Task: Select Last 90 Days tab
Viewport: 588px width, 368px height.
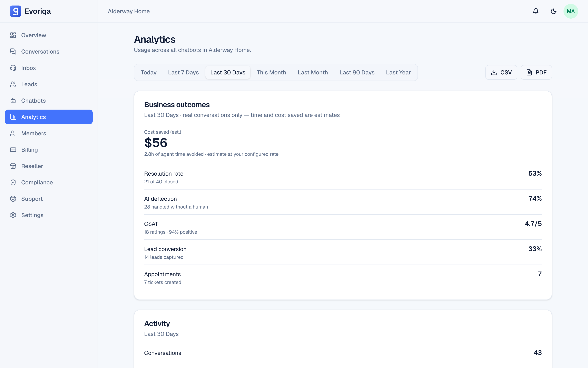Action: click(357, 72)
